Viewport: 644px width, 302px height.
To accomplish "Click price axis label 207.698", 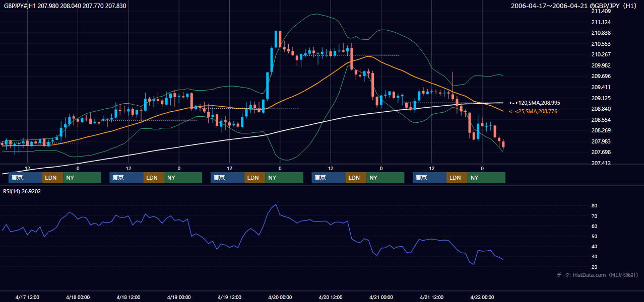I will coord(601,152).
